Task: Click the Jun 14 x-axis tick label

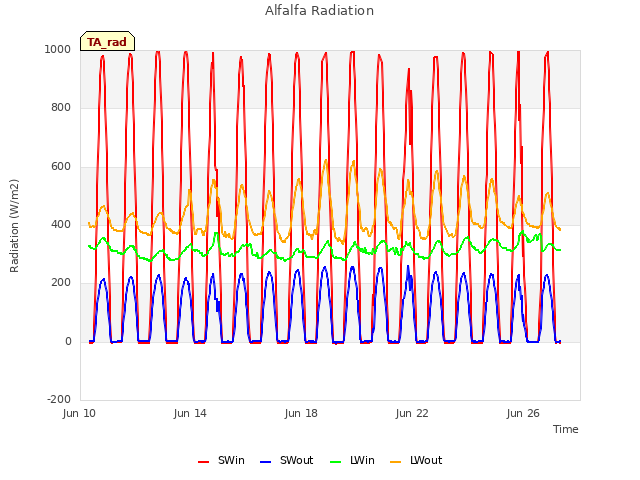Action: coord(190,413)
